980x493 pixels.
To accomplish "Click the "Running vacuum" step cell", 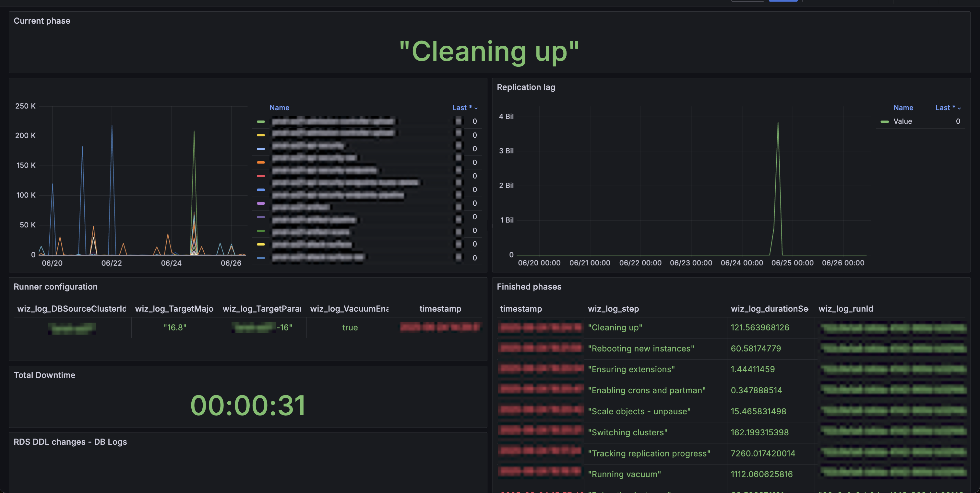I will [x=624, y=474].
